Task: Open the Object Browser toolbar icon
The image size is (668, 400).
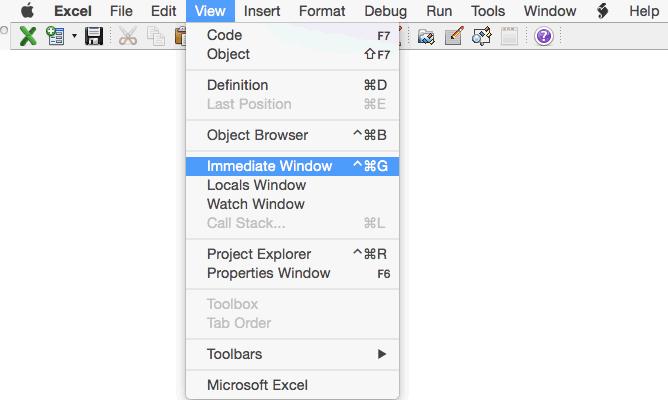Action: coord(482,36)
